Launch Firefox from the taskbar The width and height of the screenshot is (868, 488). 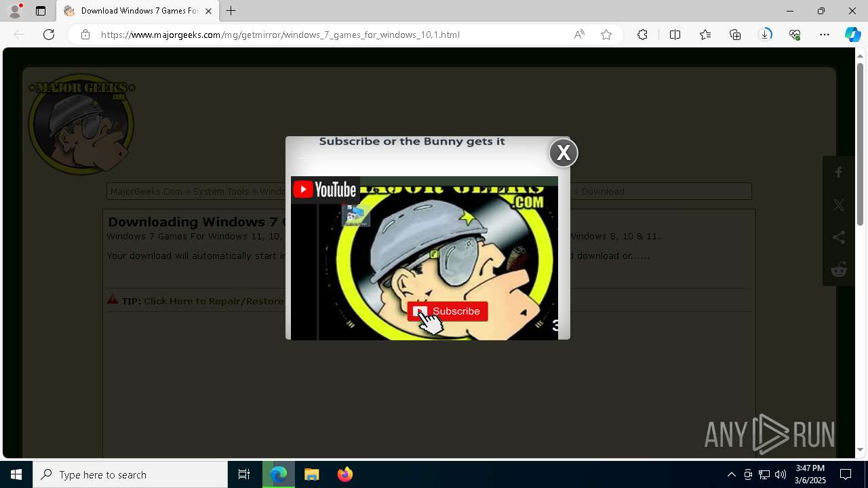[x=345, y=474]
